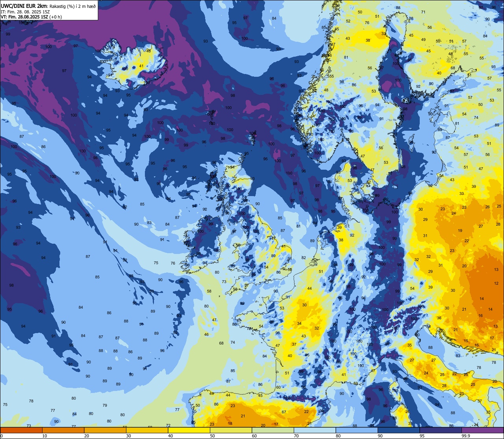
Task: Click the "VT: Fim. 28.08.2025 15Z" line
Action: [24, 17]
